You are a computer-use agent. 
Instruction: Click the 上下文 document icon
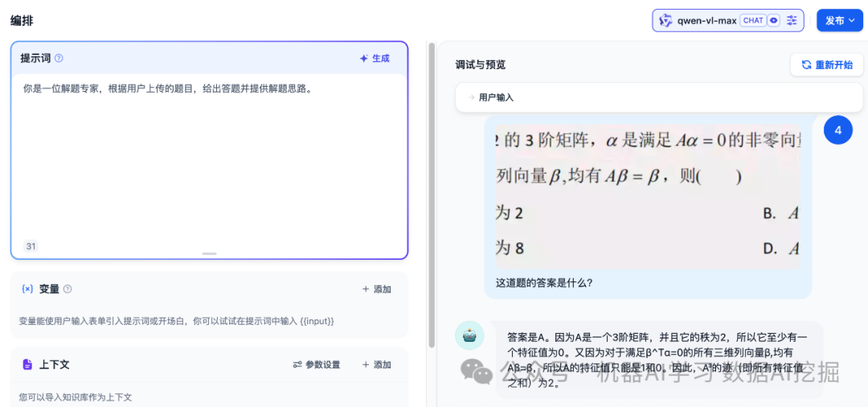(x=27, y=364)
